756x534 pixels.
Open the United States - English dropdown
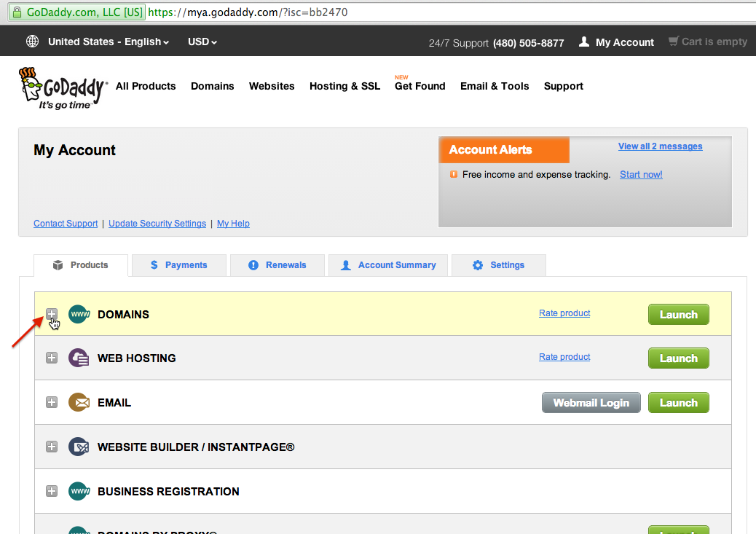pos(109,42)
